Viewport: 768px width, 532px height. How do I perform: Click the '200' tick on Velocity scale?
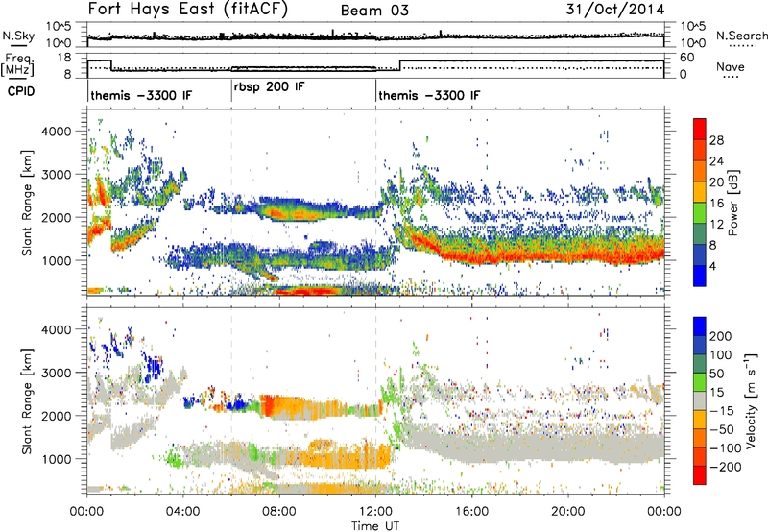click(721, 336)
